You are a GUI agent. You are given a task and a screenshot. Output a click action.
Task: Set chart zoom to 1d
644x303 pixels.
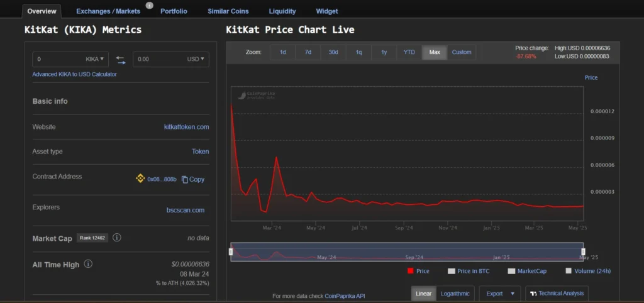(282, 52)
